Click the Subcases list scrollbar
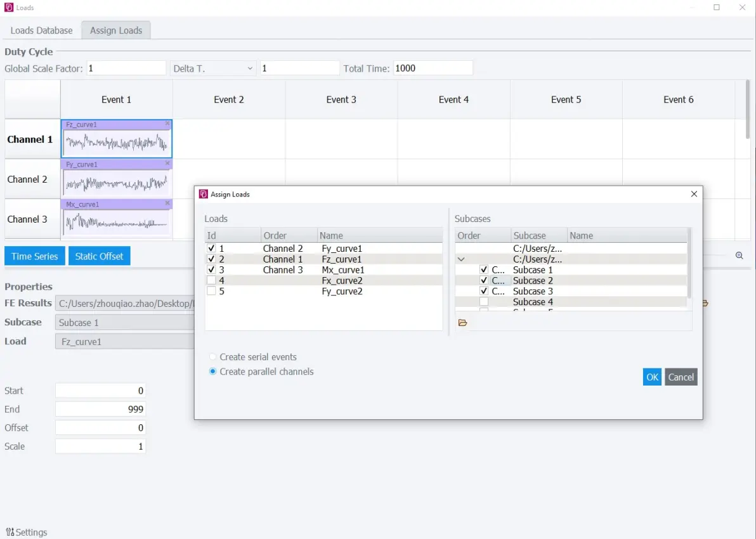The width and height of the screenshot is (756, 539). pos(689,263)
